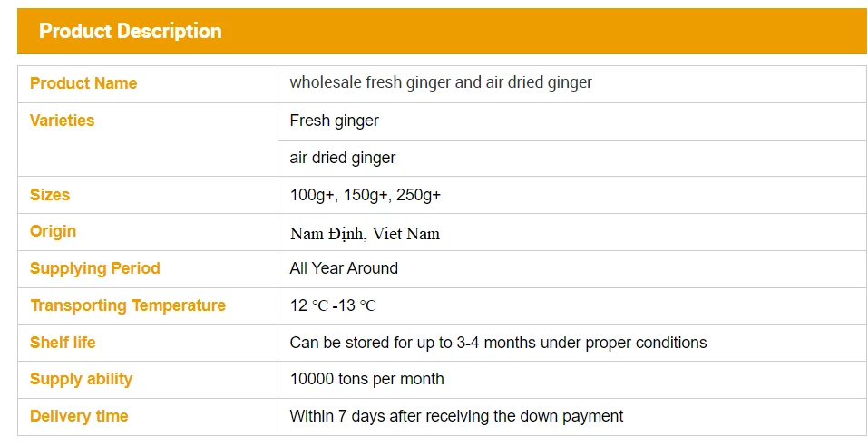Click the '12 ℃ -13 ℃' temperature value
868x446 pixels.
333,305
